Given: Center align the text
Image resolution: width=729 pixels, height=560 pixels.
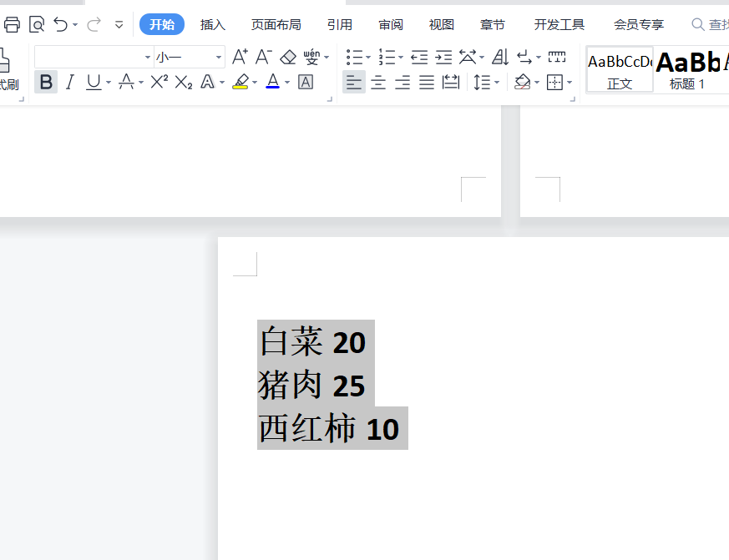Looking at the screenshot, I should (x=378, y=83).
